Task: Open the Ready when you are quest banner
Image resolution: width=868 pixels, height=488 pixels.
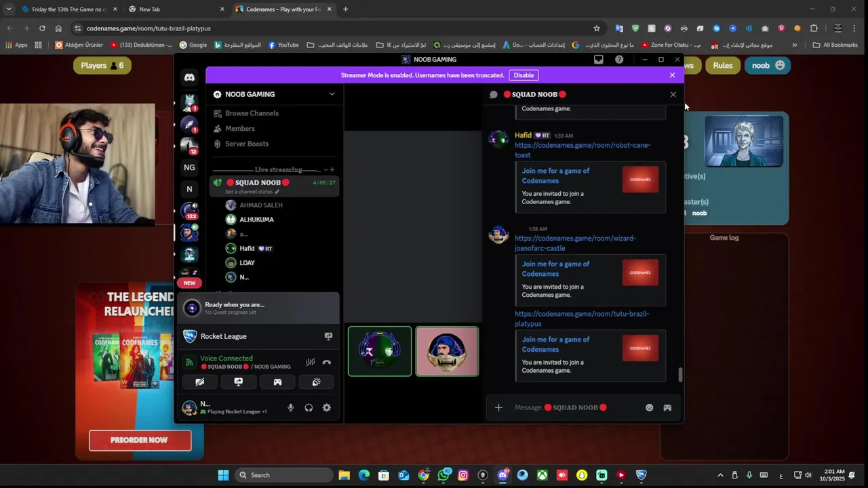Action: pos(258,308)
